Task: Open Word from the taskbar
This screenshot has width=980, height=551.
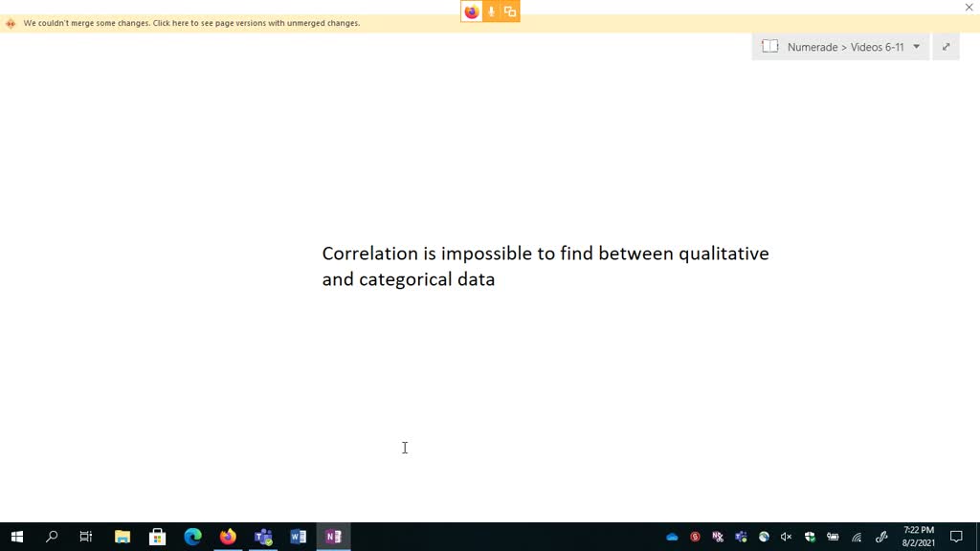Action: pos(298,536)
